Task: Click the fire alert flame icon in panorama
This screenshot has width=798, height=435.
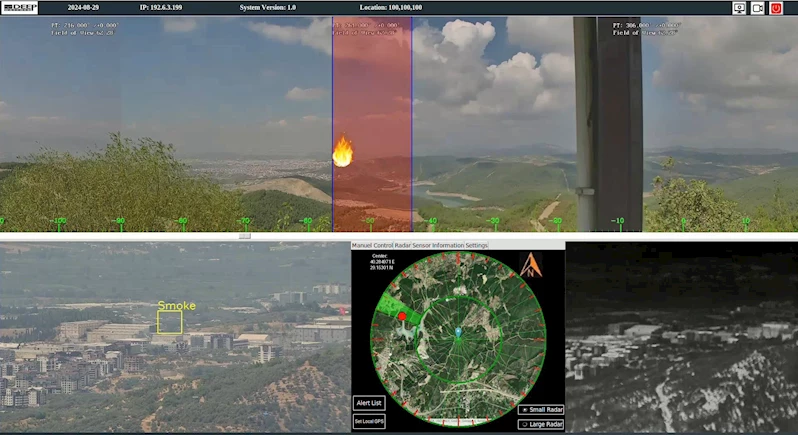Action: 343,151
